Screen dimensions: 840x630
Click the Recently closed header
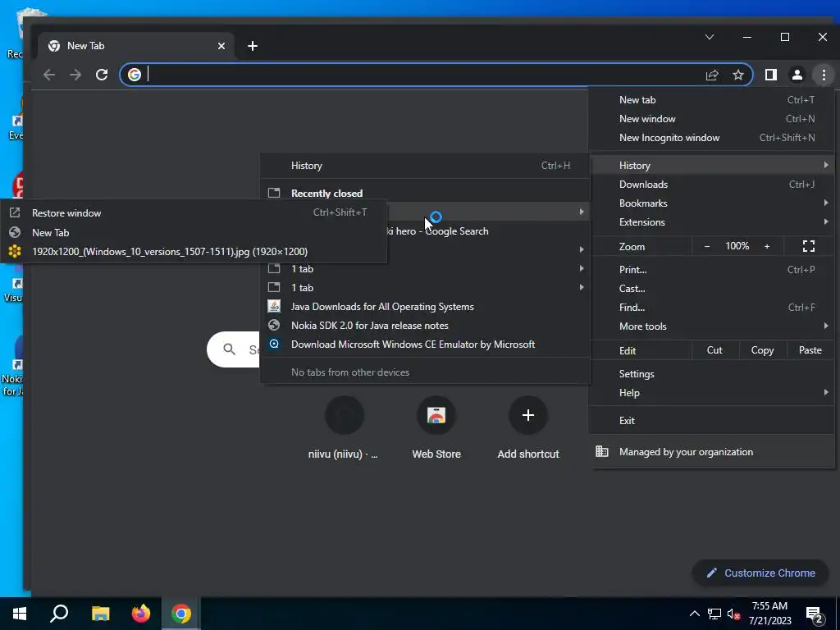(x=326, y=194)
